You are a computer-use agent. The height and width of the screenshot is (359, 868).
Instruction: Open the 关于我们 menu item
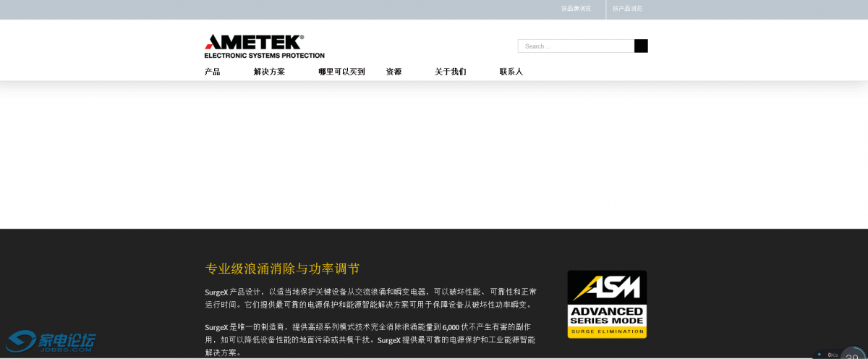[450, 72]
